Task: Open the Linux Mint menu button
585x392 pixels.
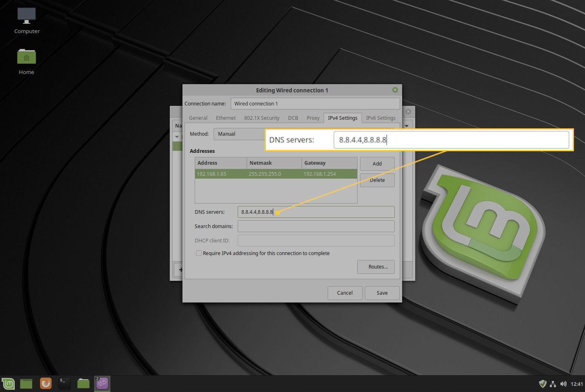Action: click(8, 383)
